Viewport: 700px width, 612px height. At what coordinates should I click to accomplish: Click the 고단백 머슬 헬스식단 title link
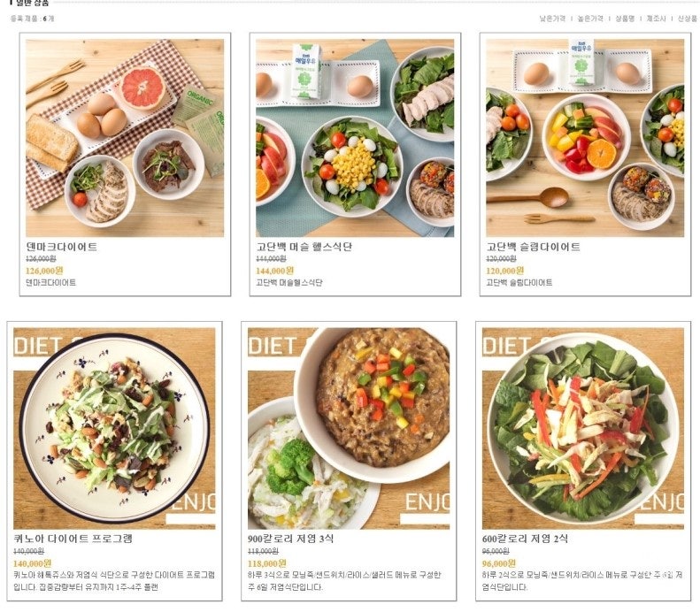coord(304,247)
